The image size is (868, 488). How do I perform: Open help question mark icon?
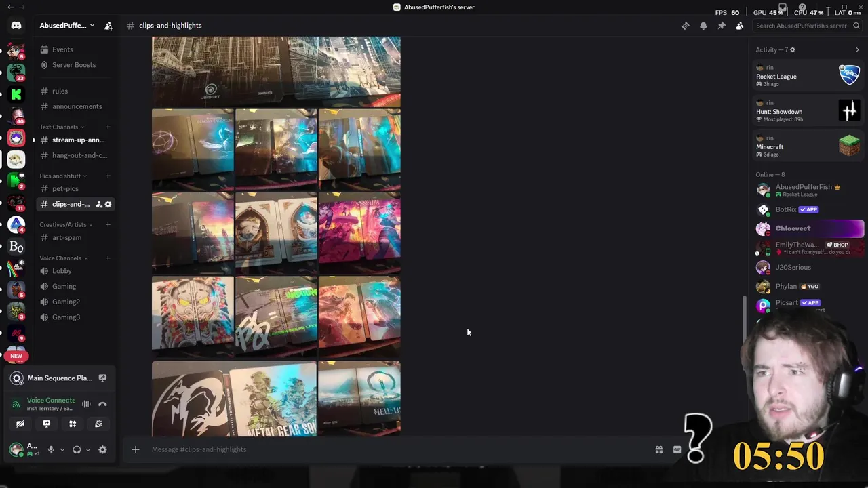802,7
